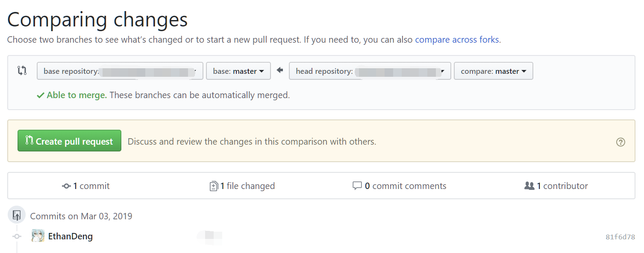
Task: Click the left arrow between base and head
Action: tap(280, 70)
